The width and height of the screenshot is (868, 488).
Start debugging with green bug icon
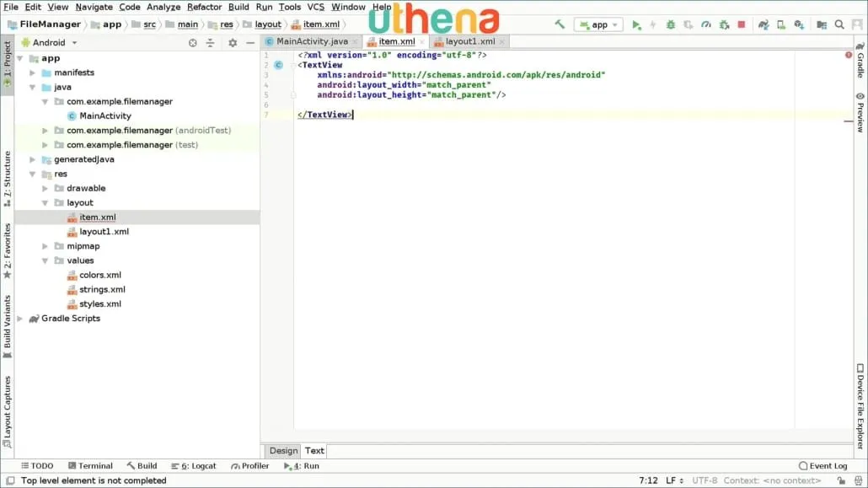[670, 25]
